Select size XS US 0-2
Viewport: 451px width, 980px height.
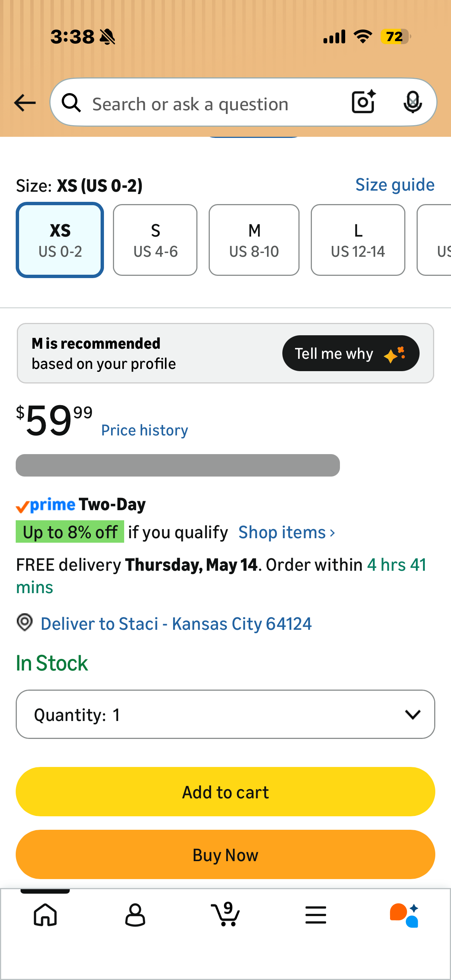[x=60, y=240]
